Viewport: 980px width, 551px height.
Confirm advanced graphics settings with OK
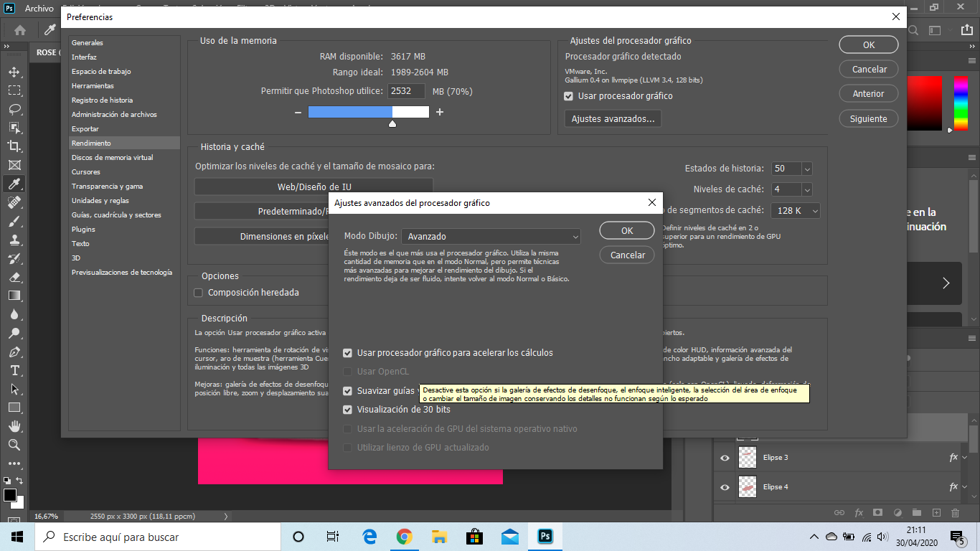click(626, 230)
